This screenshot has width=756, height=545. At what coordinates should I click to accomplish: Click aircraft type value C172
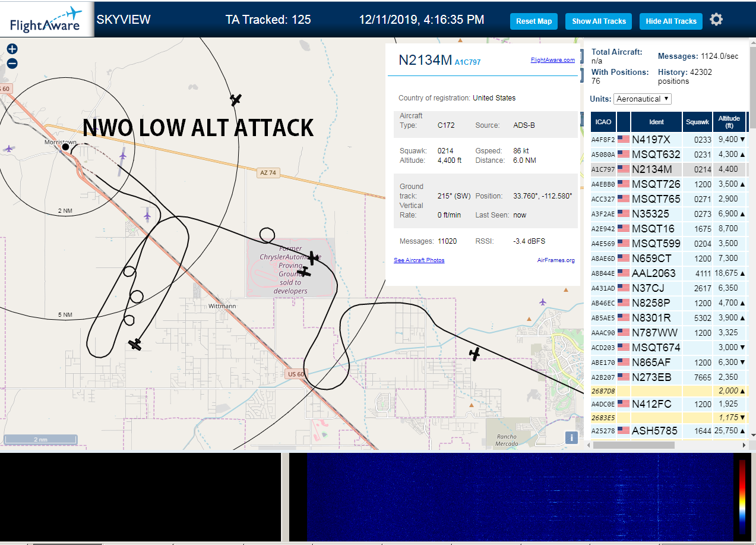coord(446,125)
